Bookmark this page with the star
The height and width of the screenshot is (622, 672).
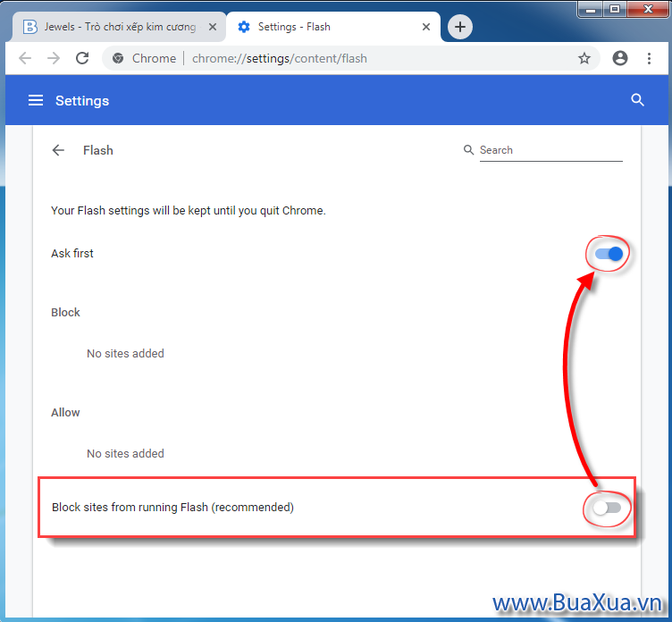coord(584,58)
